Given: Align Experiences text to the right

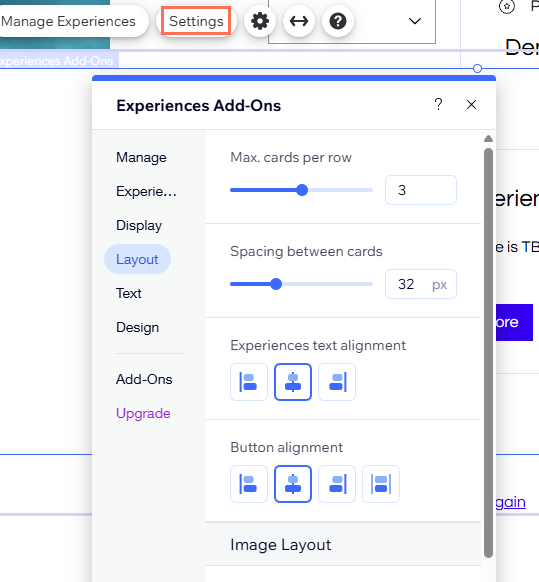Looking at the screenshot, I should [337, 382].
